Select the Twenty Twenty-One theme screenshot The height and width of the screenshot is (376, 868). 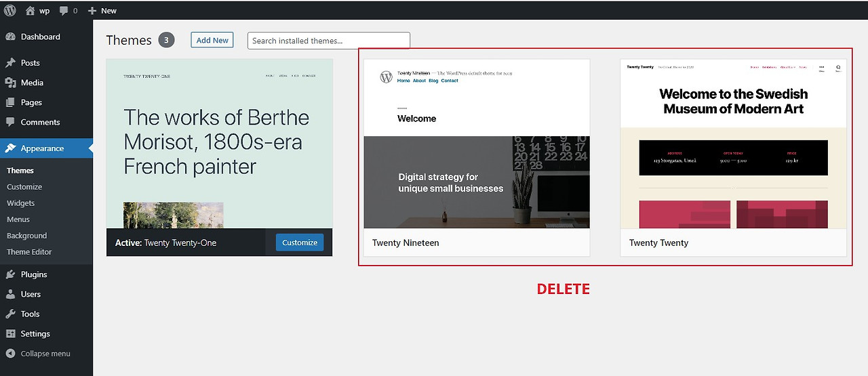(x=220, y=144)
